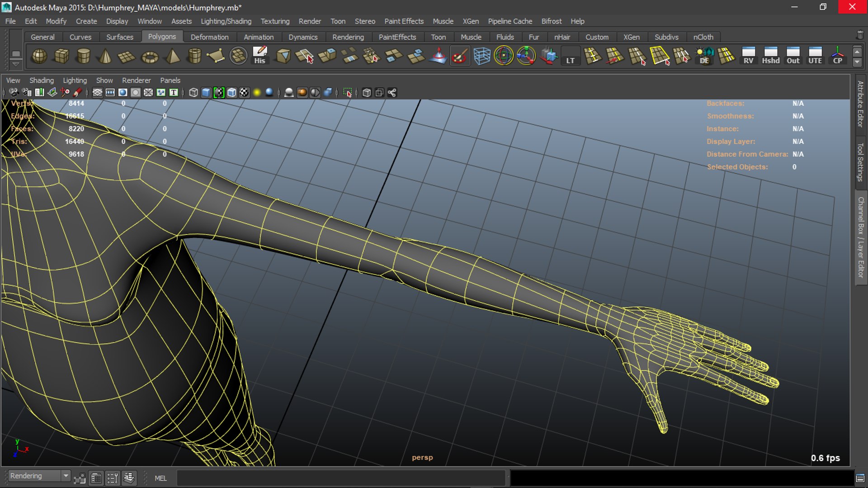Click the shelf tab toggle button at left
The image size is (868, 488).
pyautogui.click(x=16, y=54)
